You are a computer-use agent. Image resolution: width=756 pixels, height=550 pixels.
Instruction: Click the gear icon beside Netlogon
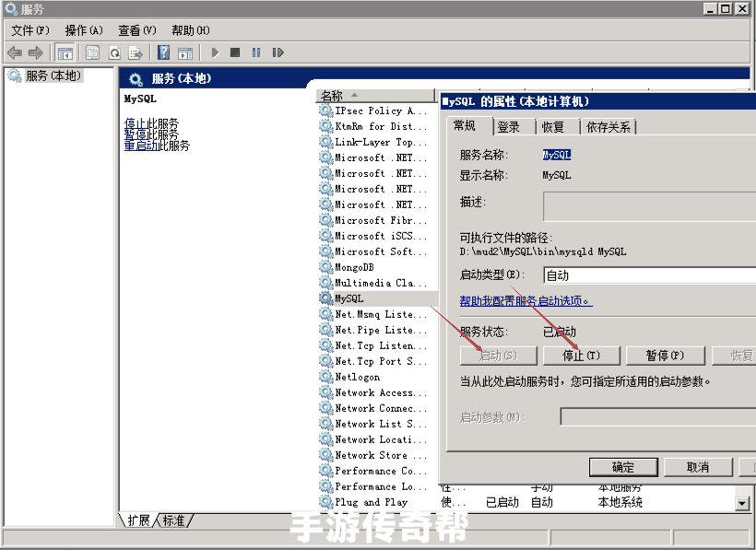coord(326,377)
